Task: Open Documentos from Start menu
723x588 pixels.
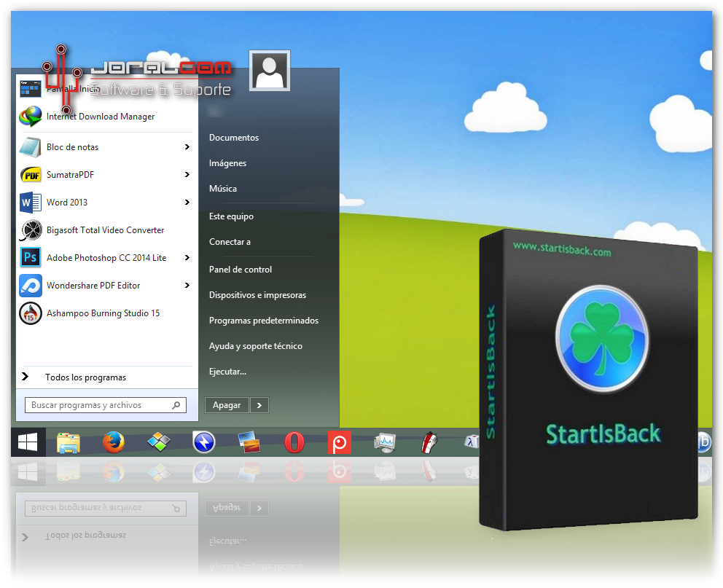Action: [234, 137]
